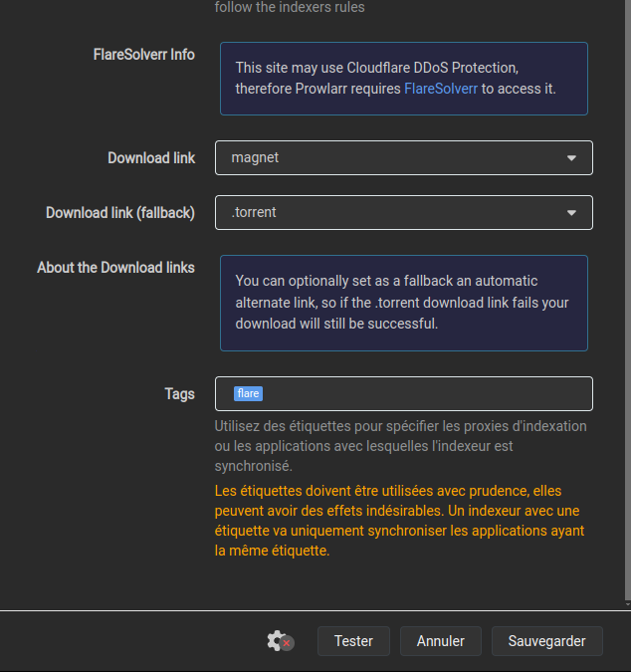Image resolution: width=631 pixels, height=672 pixels.
Task: Expand the .torrent fallback dropdown
Action: click(x=403, y=213)
